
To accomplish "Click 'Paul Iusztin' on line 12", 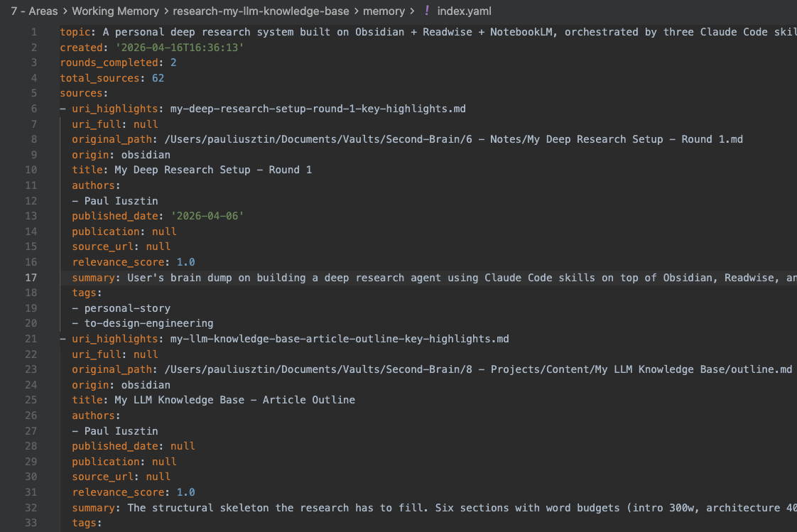I will [x=121, y=201].
